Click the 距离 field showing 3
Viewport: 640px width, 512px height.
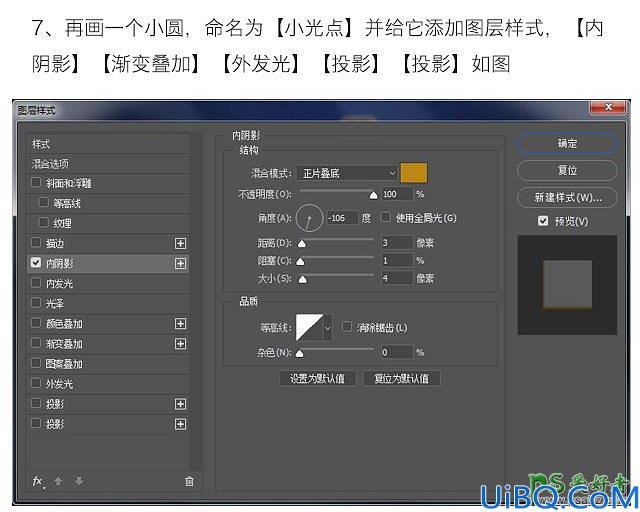(397, 243)
